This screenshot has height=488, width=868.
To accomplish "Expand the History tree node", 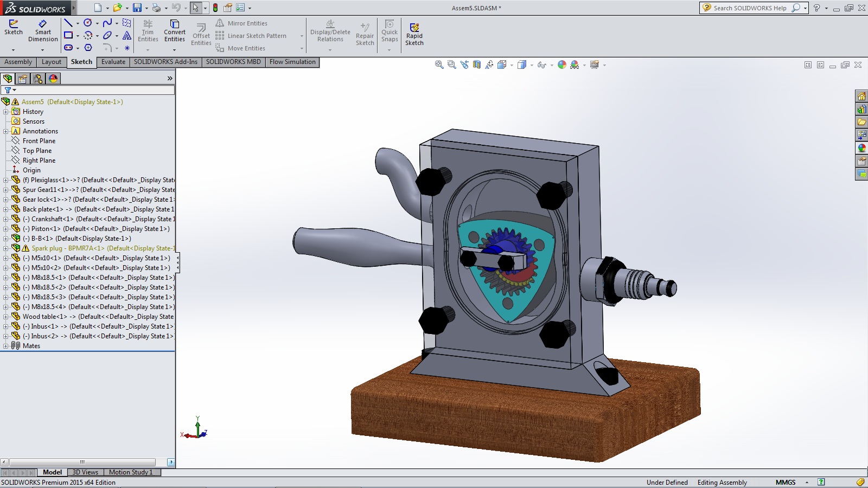I will 5,112.
